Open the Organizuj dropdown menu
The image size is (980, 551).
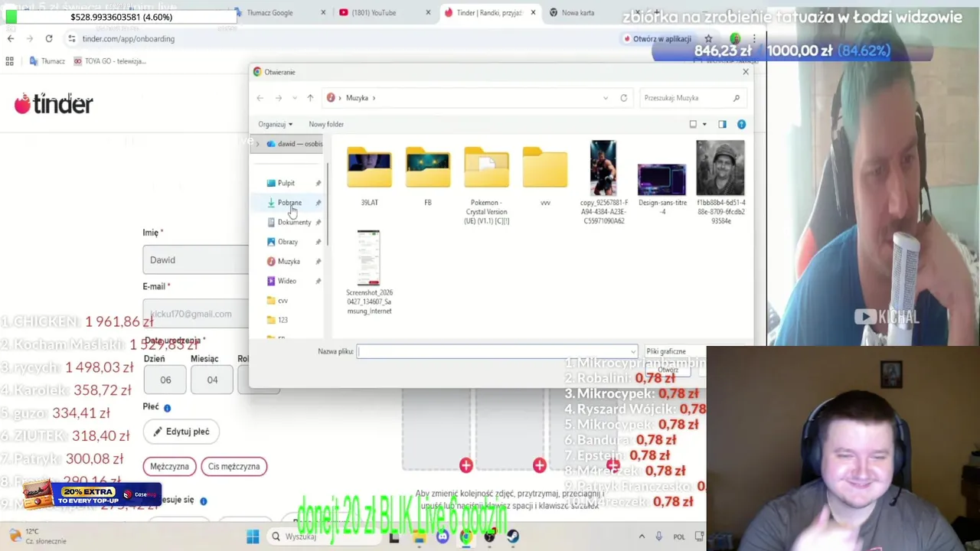pyautogui.click(x=275, y=124)
